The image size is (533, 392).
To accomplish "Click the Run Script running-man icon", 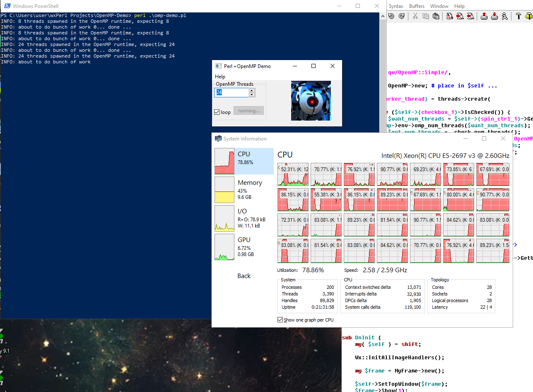I will 504,16.
